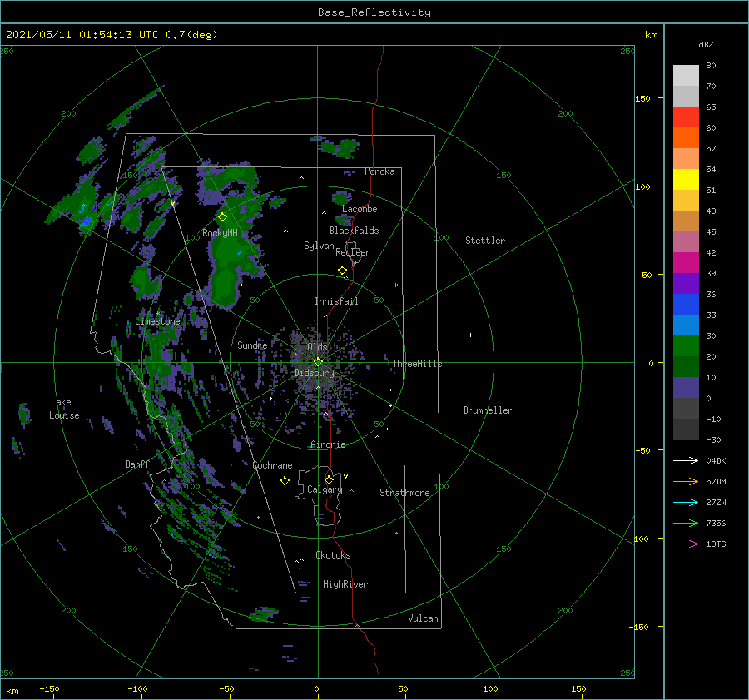Click the white 04DK arrow in legend
The height and width of the screenshot is (700, 749).
coord(686,460)
